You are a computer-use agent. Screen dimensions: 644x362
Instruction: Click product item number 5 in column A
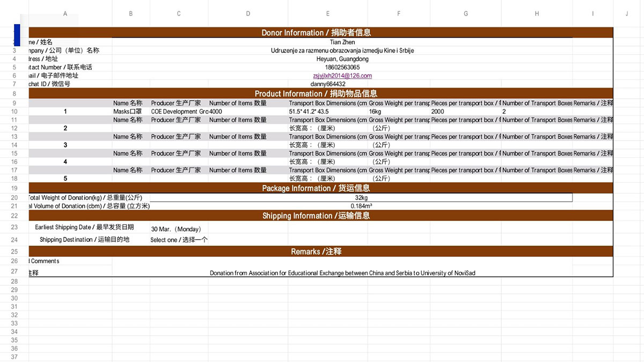[x=65, y=179]
